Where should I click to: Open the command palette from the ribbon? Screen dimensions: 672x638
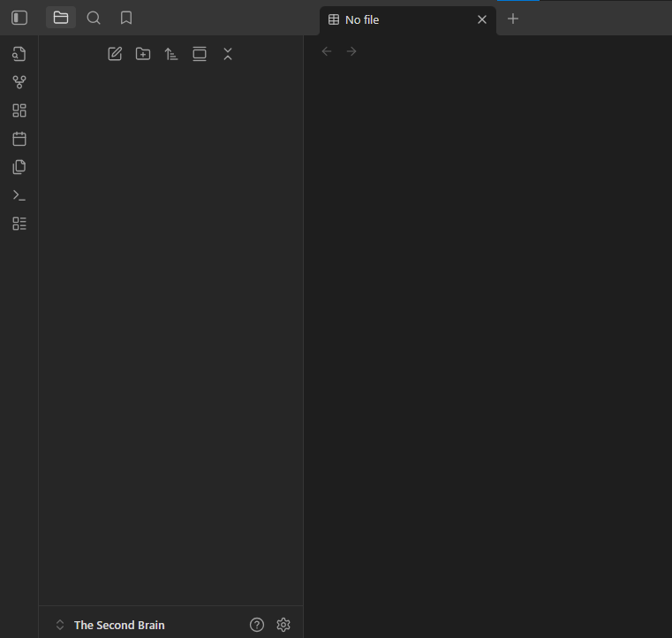(19, 195)
